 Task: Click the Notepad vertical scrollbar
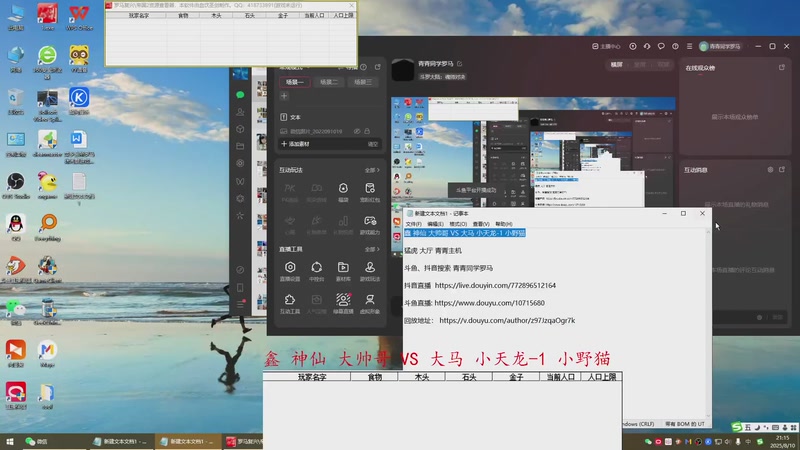pos(708,323)
